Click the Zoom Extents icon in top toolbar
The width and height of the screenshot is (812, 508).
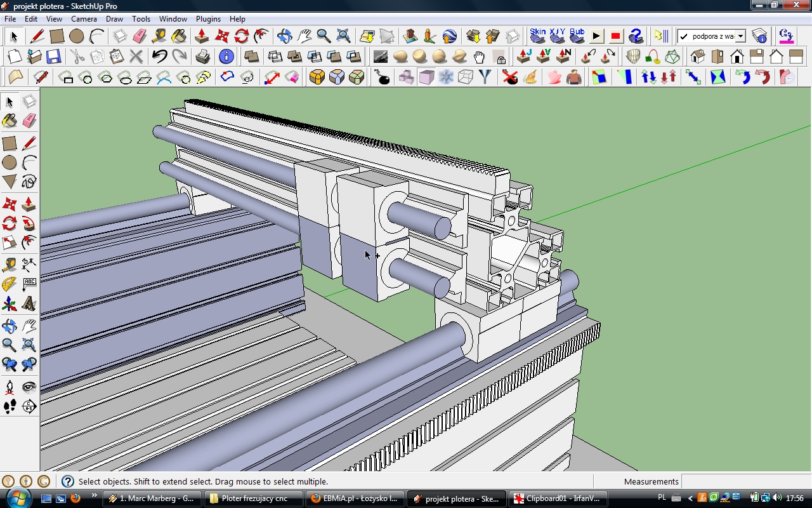point(343,36)
